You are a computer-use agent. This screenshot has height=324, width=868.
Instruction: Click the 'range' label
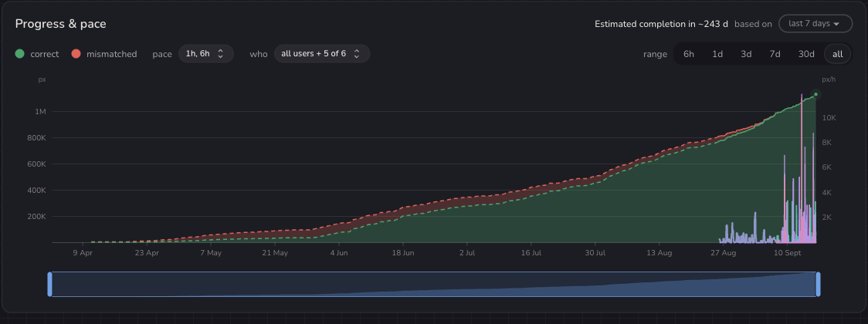pyautogui.click(x=655, y=54)
